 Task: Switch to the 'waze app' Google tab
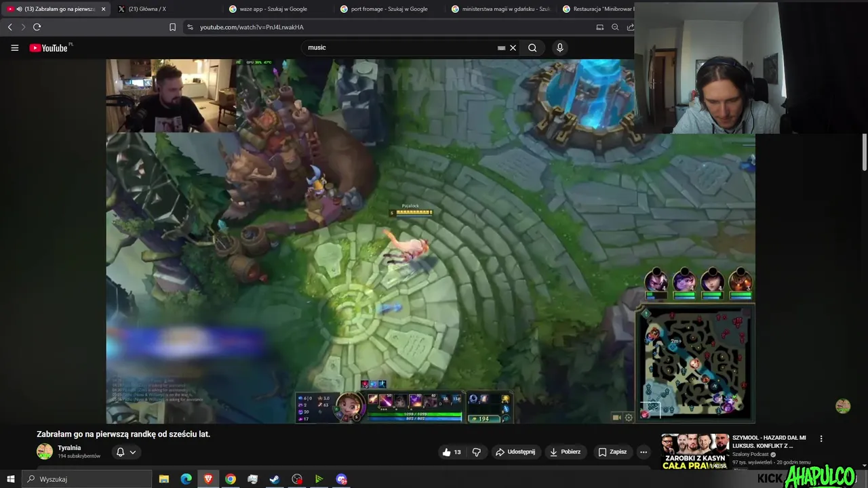(278, 9)
